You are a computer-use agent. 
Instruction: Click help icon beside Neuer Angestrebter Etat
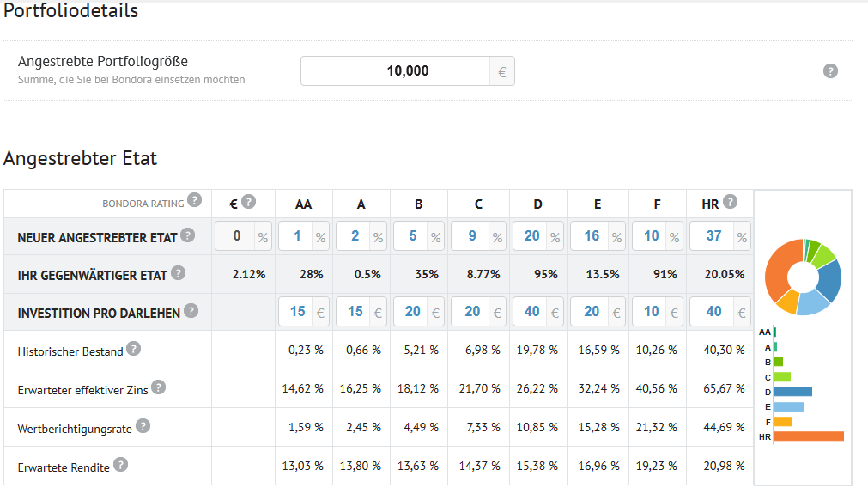188,235
